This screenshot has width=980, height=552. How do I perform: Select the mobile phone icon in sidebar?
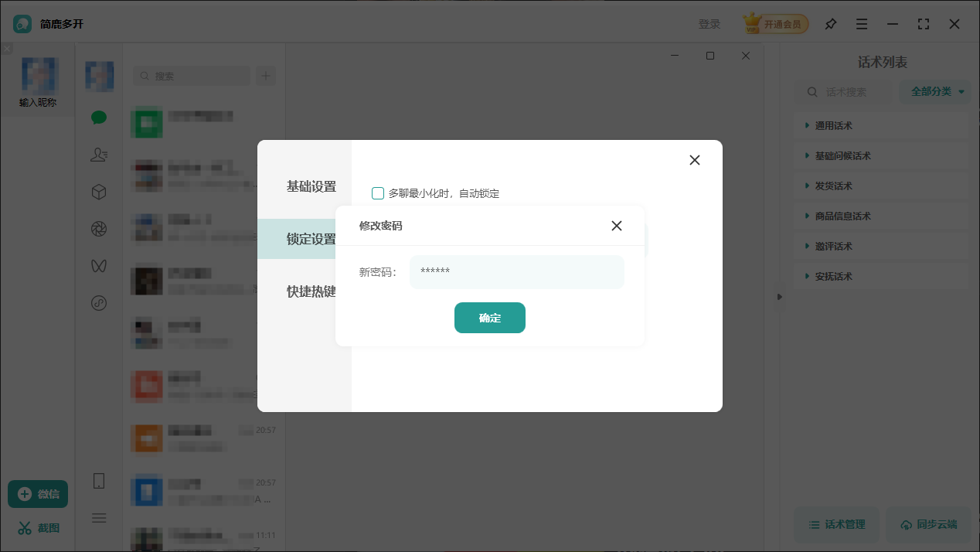pyautogui.click(x=99, y=480)
